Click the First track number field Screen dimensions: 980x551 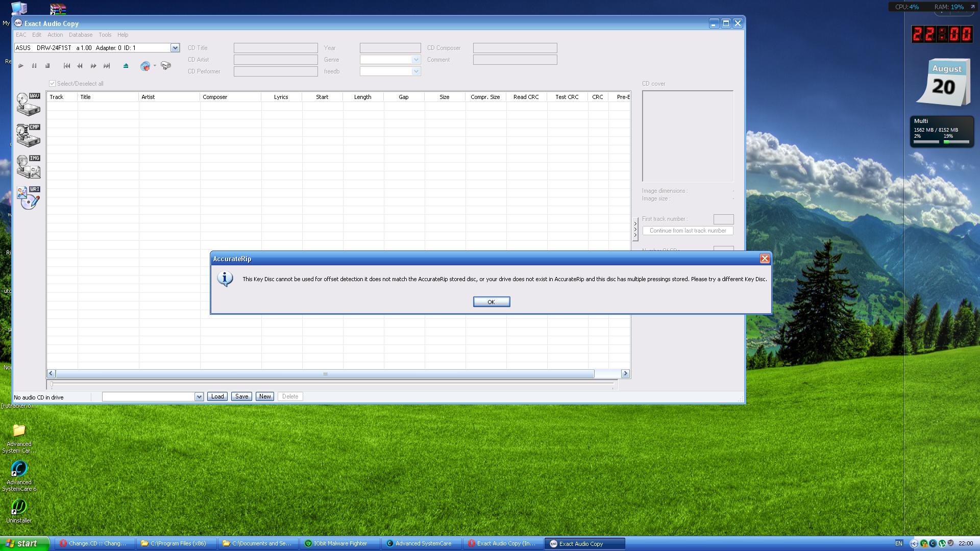(x=723, y=219)
